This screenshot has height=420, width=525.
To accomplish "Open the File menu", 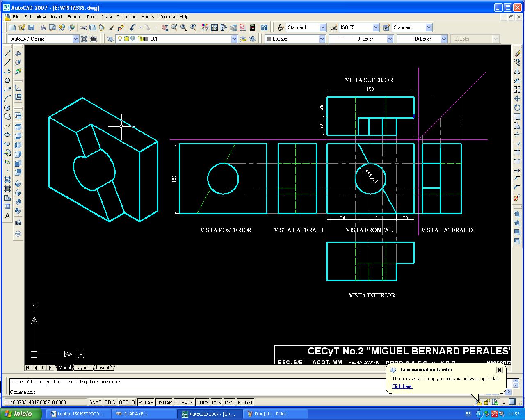I will click(16, 17).
